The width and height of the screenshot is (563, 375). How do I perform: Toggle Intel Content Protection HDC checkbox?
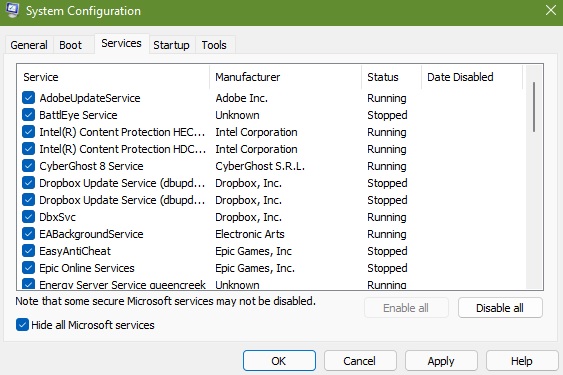pos(28,149)
